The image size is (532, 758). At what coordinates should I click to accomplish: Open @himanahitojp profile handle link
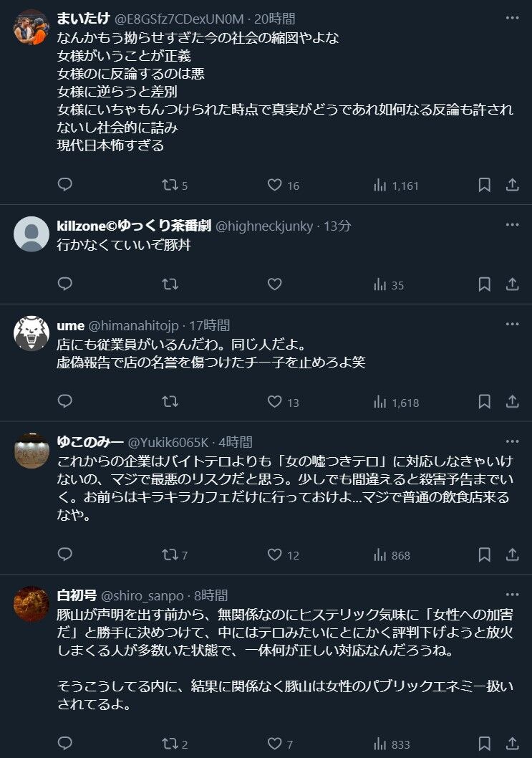(x=135, y=325)
